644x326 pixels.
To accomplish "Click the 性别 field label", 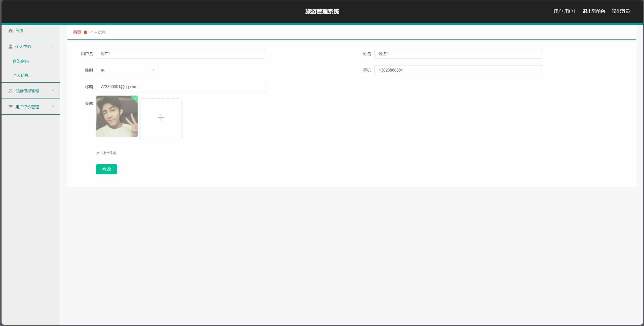I will pyautogui.click(x=89, y=70).
